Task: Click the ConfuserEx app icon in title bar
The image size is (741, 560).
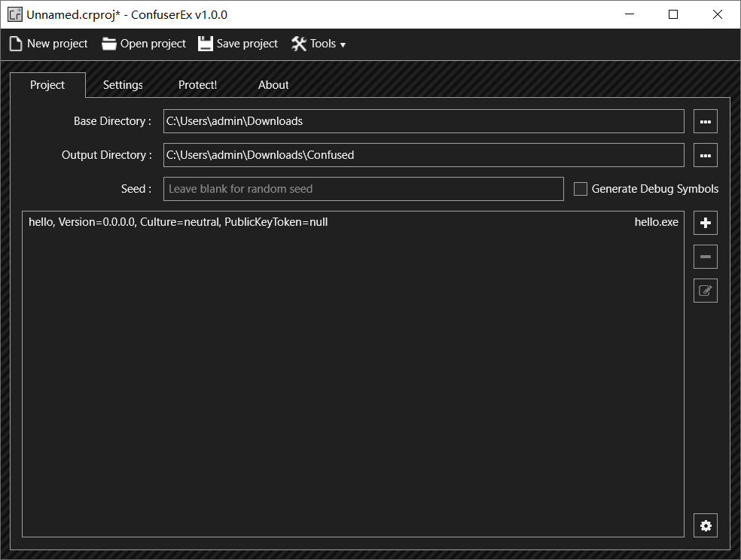Action: click(x=15, y=14)
